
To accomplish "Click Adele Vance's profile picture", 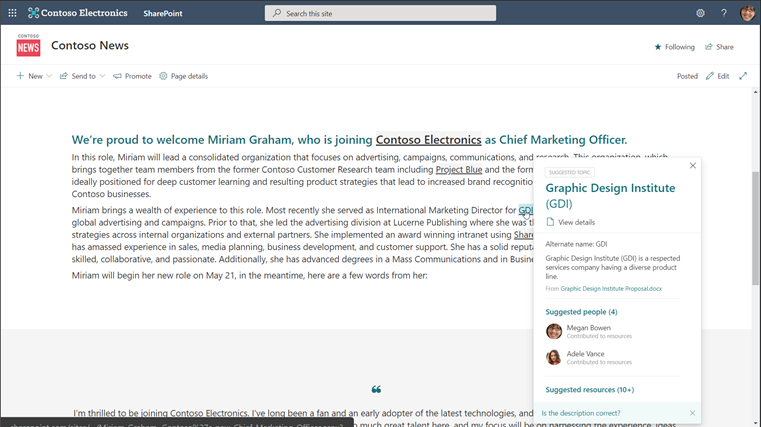I will [554, 358].
